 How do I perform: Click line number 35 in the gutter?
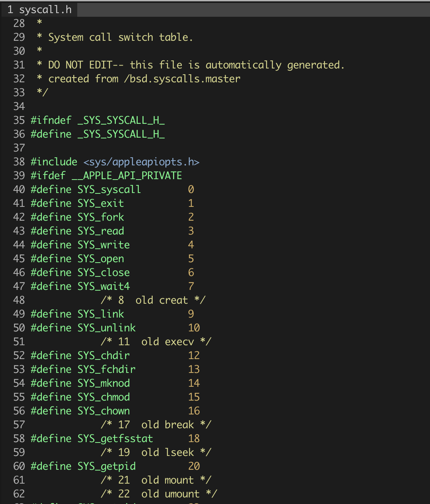click(x=19, y=120)
